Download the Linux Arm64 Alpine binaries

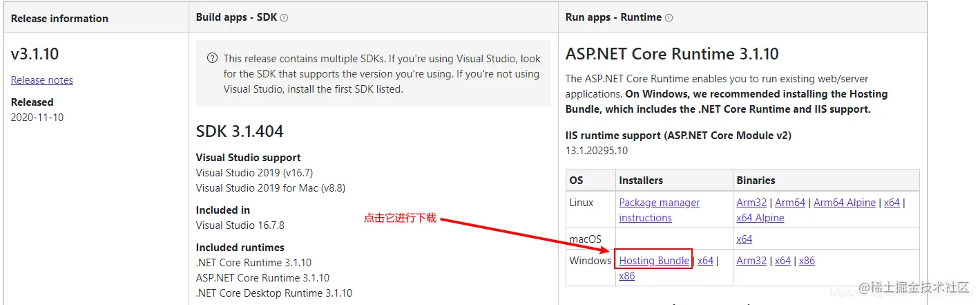click(x=845, y=203)
